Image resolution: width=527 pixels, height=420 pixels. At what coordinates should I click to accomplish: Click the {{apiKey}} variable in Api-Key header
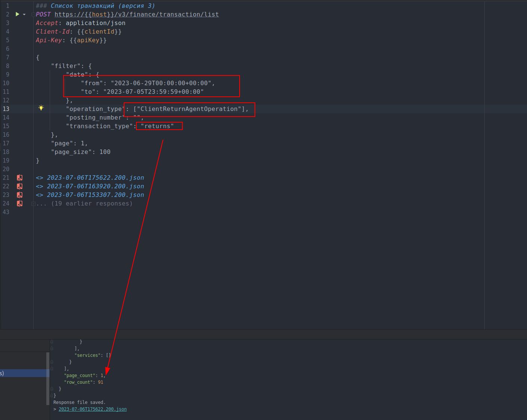click(88, 40)
